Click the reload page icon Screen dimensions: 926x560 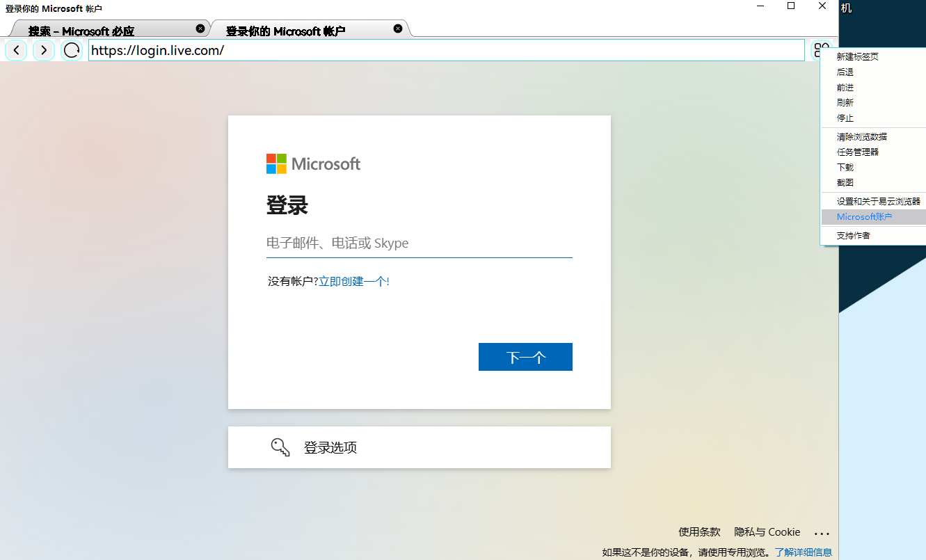[72, 50]
